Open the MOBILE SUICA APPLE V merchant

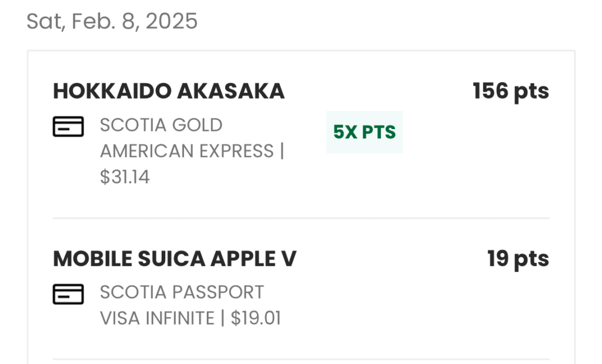[x=175, y=259]
